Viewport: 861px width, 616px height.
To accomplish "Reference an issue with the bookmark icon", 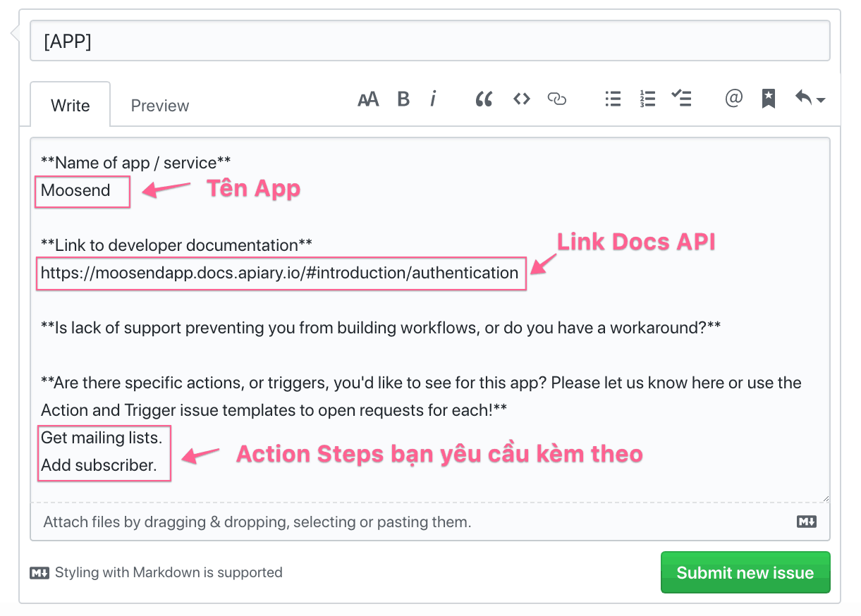I will pyautogui.click(x=769, y=99).
